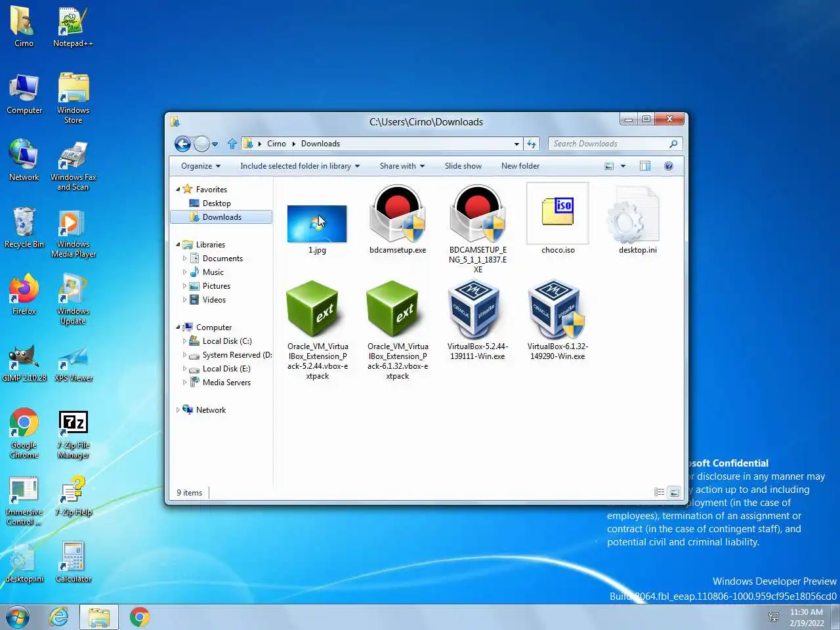The image size is (840, 630).
Task: Click the Downloads breadcrumb segment
Action: (x=320, y=144)
